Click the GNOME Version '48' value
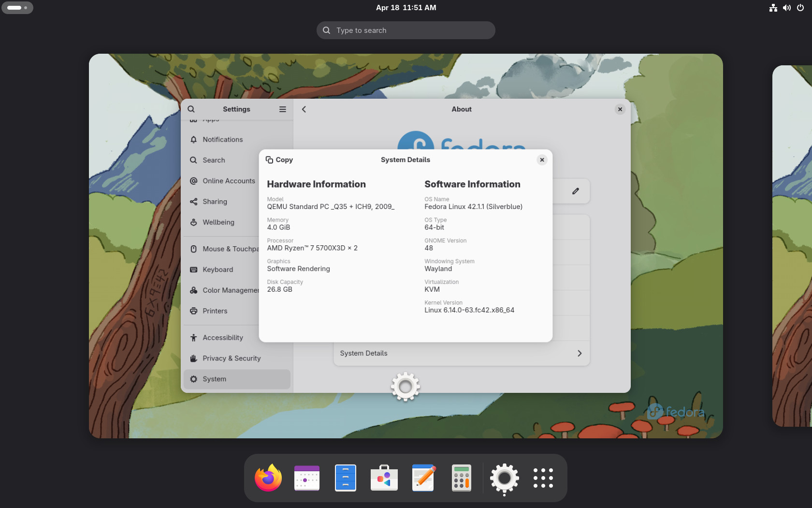 pyautogui.click(x=429, y=248)
